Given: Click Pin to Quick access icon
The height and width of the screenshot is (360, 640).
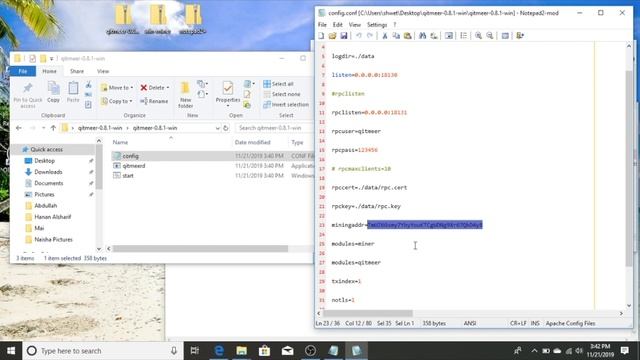Looking at the screenshot, I should [28, 94].
